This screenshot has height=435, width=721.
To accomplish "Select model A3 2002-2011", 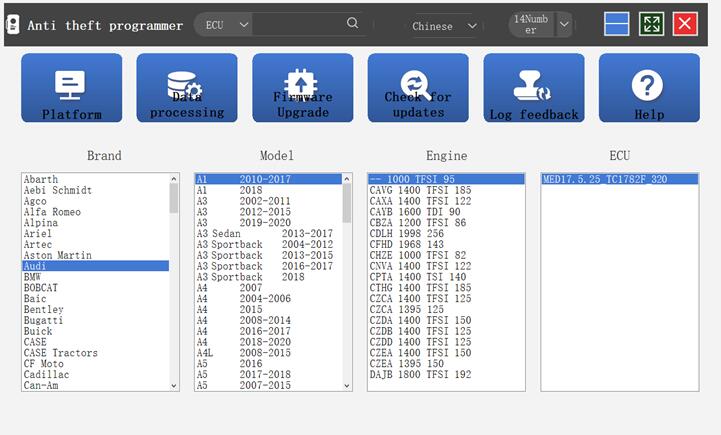I will tap(269, 201).
